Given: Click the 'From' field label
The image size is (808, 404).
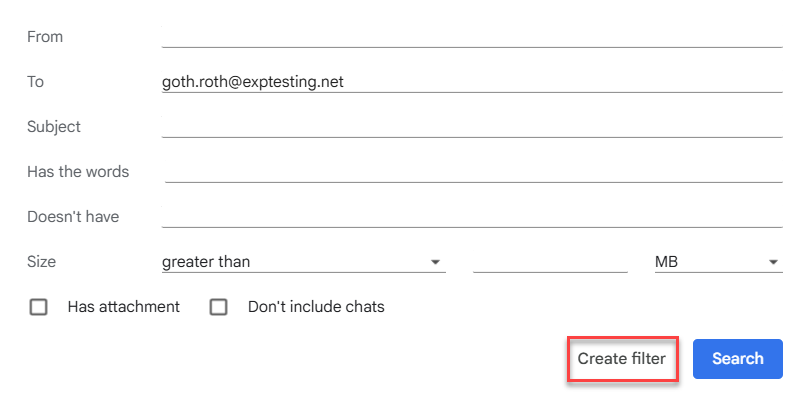Looking at the screenshot, I should (45, 37).
